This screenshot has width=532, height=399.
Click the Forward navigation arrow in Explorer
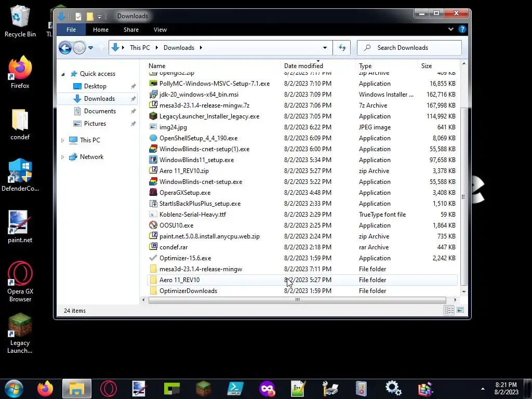click(79, 48)
